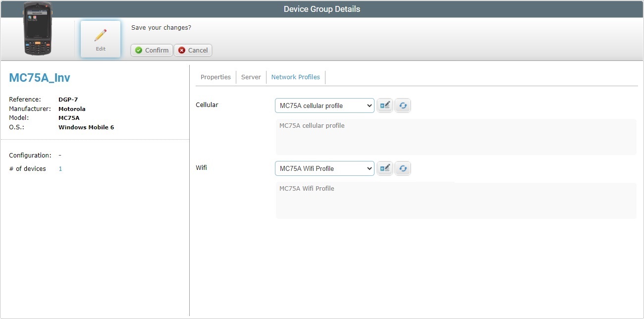The height and width of the screenshot is (319, 644).
Task: Click the red X icon on Cancel
Action: tap(181, 50)
